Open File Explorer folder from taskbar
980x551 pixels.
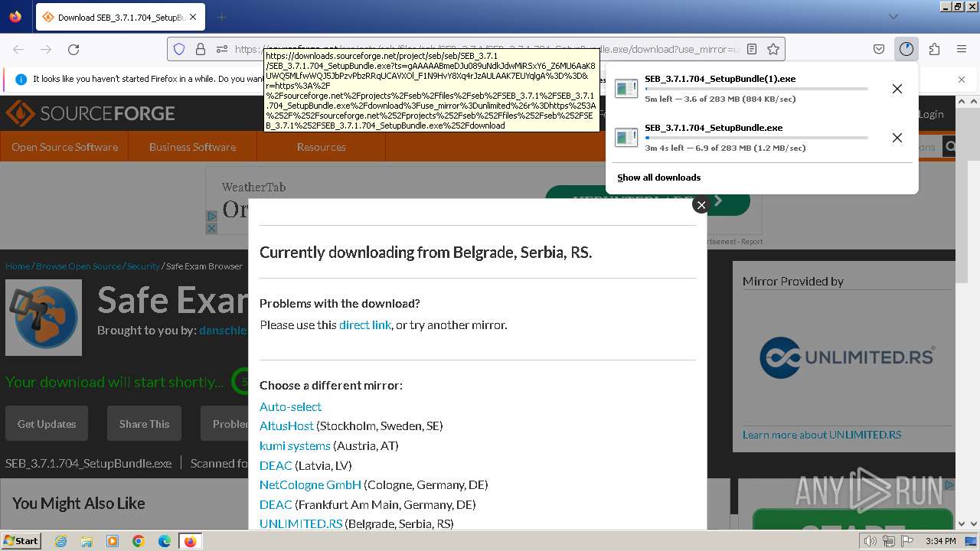pyautogui.click(x=87, y=541)
